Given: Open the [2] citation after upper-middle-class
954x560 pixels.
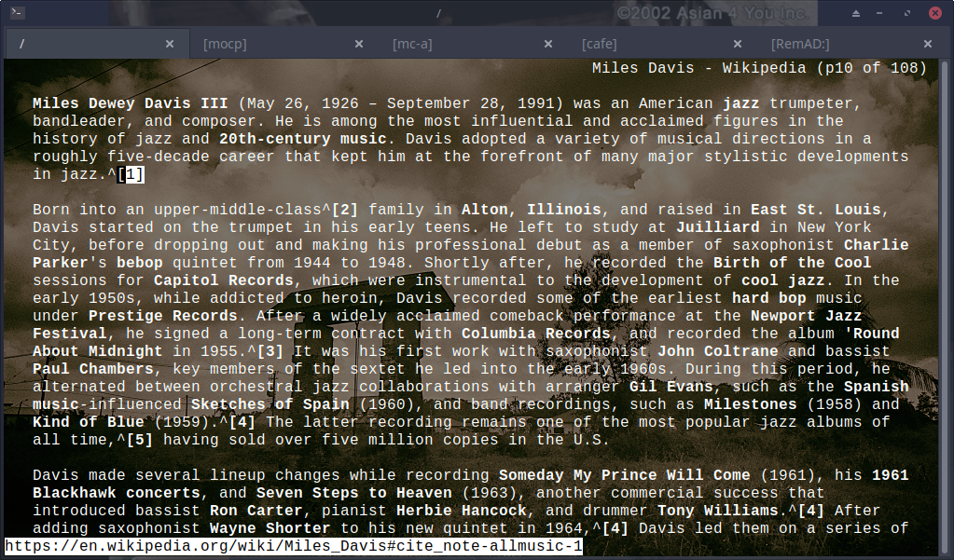Looking at the screenshot, I should coord(345,210).
